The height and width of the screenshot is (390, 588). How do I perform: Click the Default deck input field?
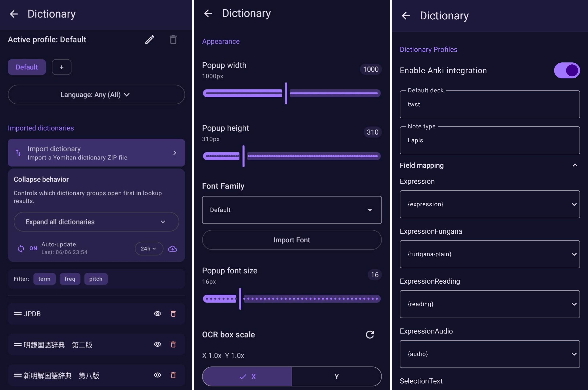pos(490,104)
